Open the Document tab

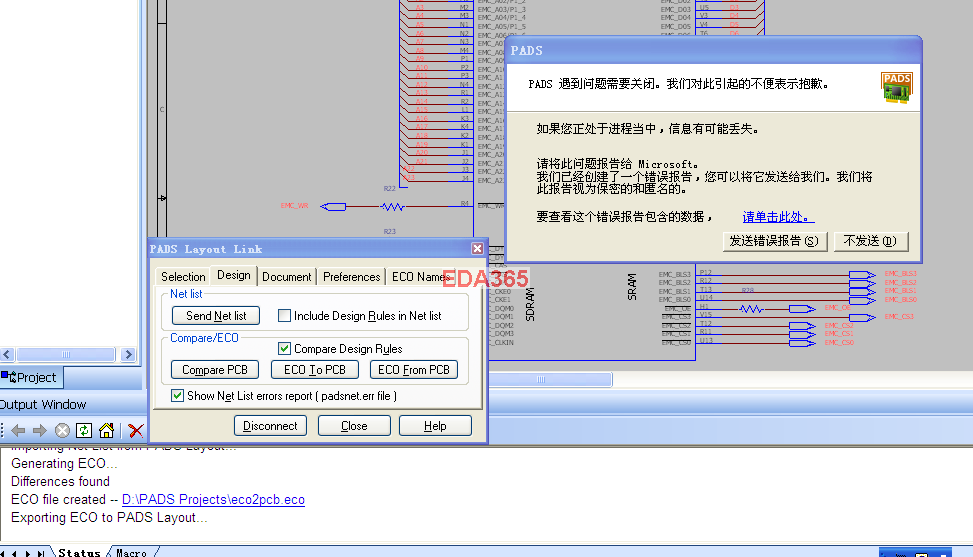tap(287, 277)
